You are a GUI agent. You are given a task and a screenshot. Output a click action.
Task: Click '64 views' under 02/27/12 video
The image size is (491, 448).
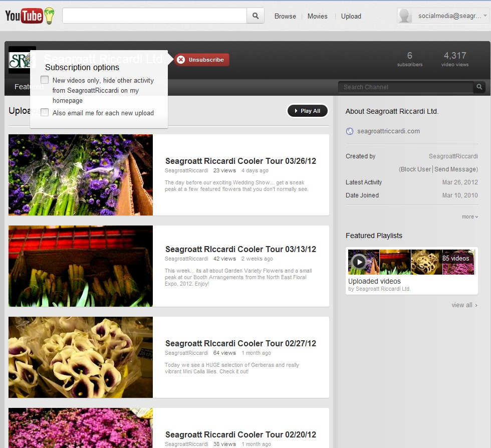tap(224, 353)
